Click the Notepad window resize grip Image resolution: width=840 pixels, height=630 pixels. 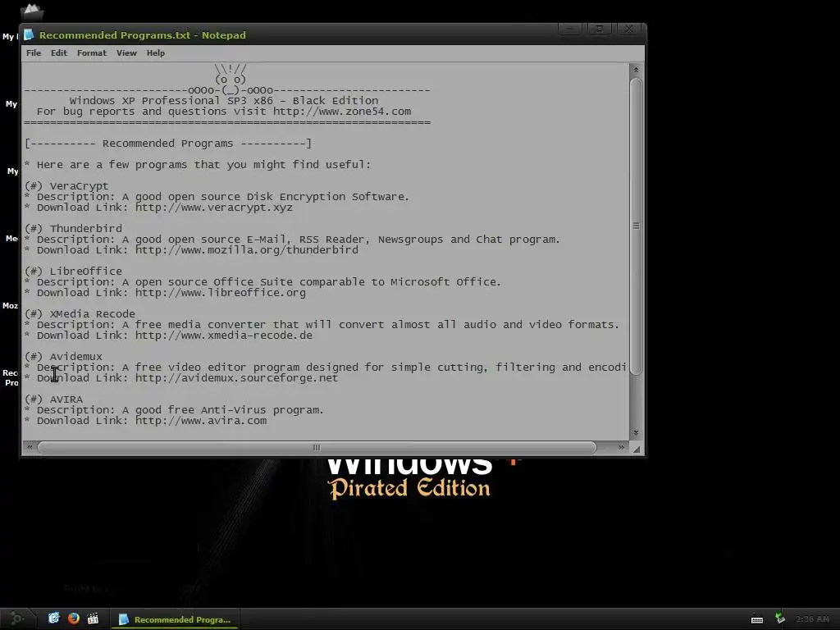click(637, 449)
